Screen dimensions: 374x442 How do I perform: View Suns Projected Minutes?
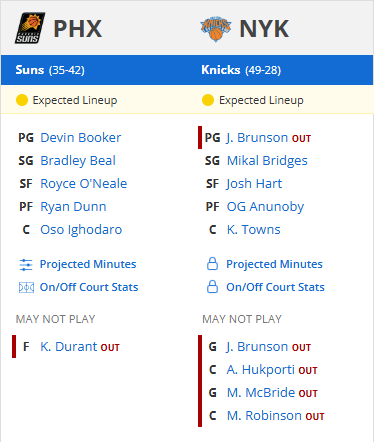[x=88, y=264]
